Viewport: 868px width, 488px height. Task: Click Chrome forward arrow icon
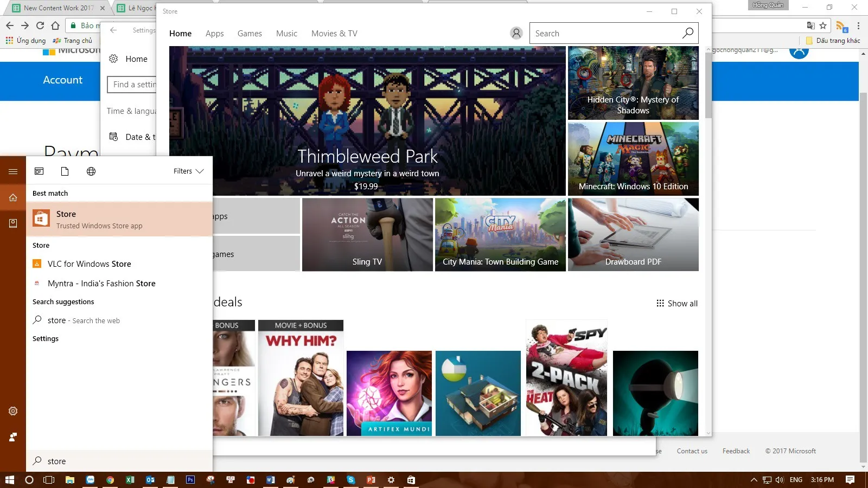click(x=25, y=25)
